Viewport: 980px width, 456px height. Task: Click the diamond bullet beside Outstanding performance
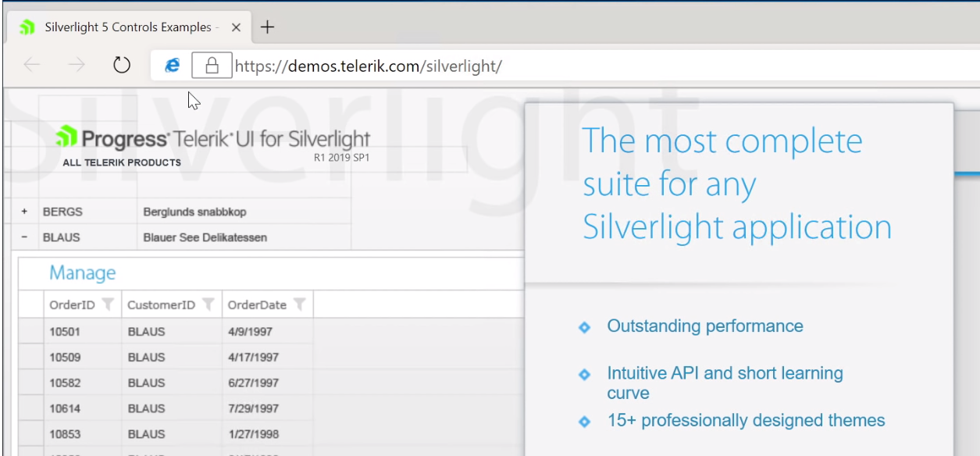click(584, 327)
